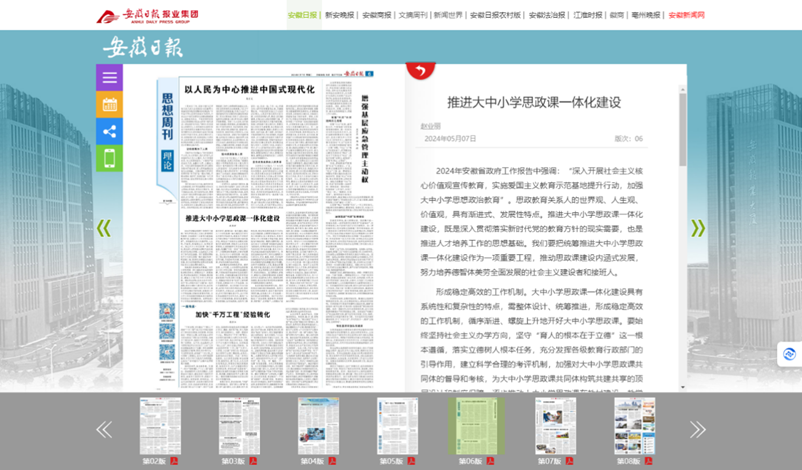This screenshot has height=470, width=802.
Task: Click the red back arrow icon
Action: pyautogui.click(x=420, y=71)
